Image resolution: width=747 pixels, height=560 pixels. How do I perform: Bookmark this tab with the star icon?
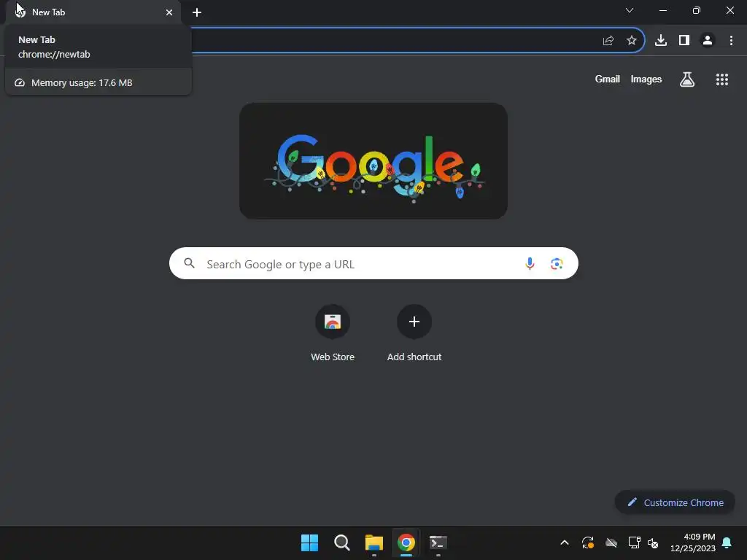pos(632,41)
